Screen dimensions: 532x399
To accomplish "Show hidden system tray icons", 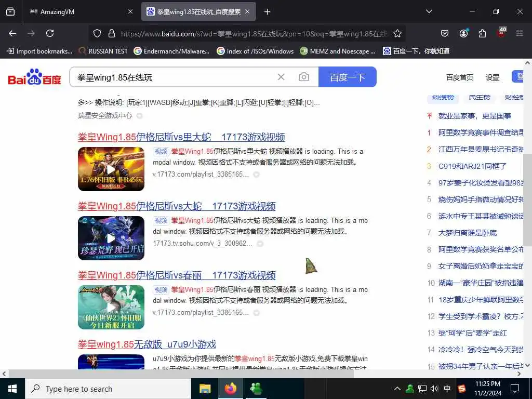I will point(397,389).
